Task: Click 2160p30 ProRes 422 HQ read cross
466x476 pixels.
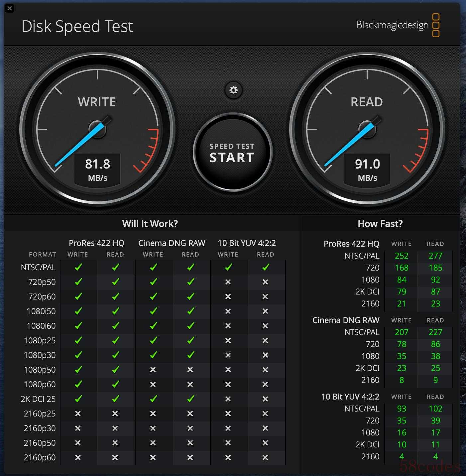Action: point(115,428)
